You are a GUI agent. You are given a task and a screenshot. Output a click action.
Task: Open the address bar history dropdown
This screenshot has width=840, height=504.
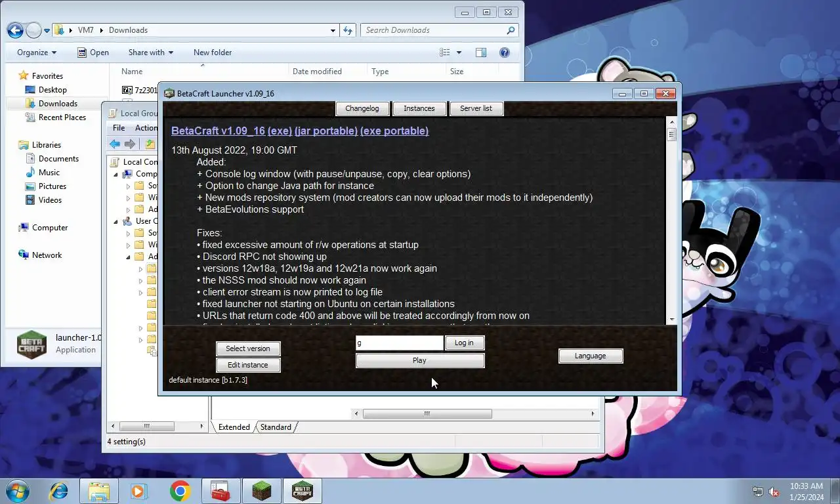coord(333,30)
